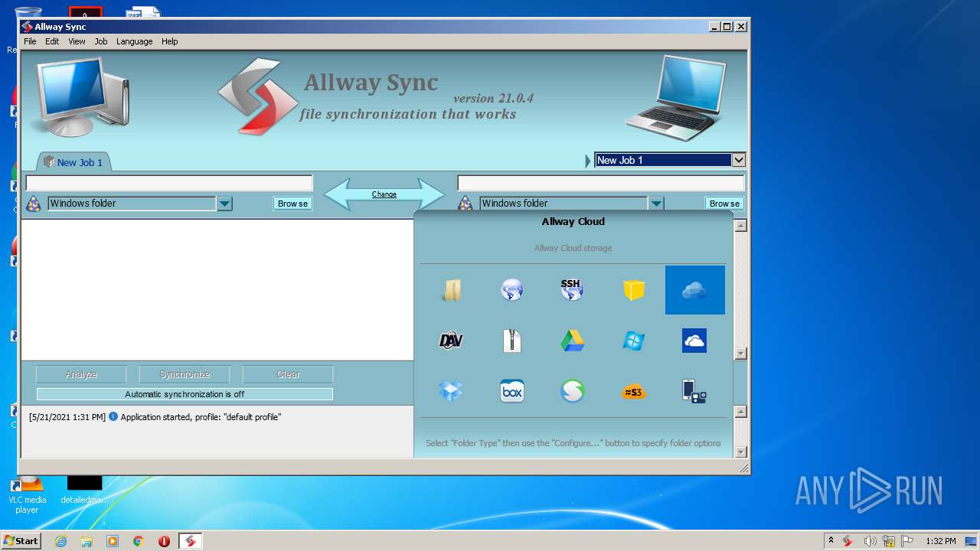Click the Synchronize button
Screen dimensions: 980x551
tap(185, 374)
